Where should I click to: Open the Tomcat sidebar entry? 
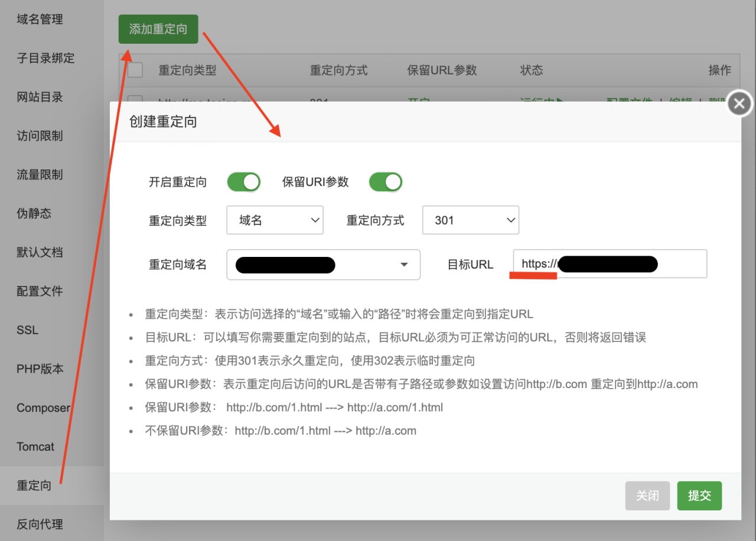point(35,447)
